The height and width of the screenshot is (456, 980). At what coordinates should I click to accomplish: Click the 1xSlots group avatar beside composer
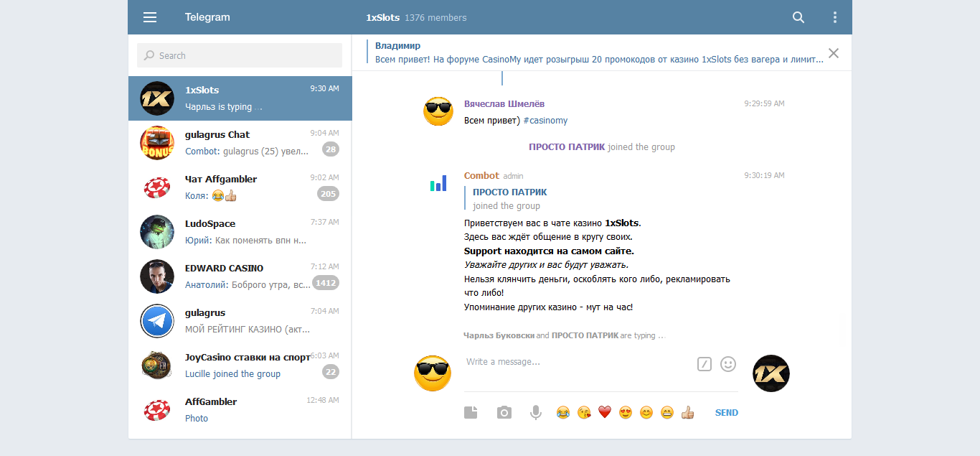click(771, 373)
